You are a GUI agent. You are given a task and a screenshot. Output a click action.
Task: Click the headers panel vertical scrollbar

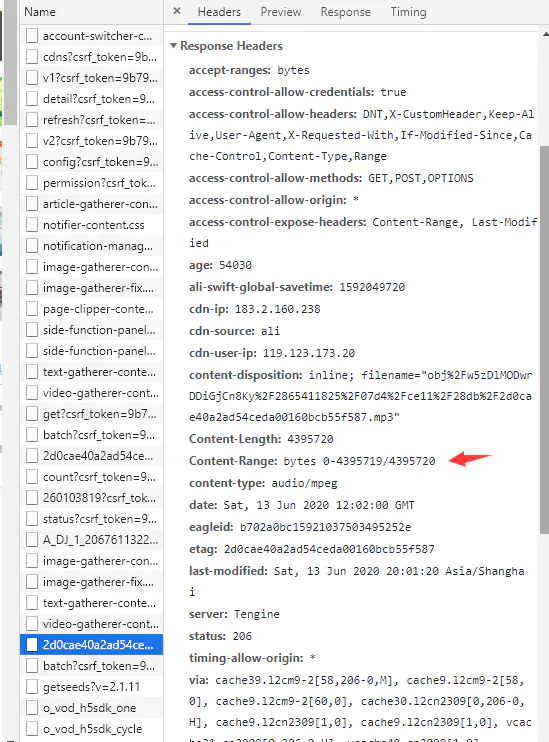click(544, 340)
